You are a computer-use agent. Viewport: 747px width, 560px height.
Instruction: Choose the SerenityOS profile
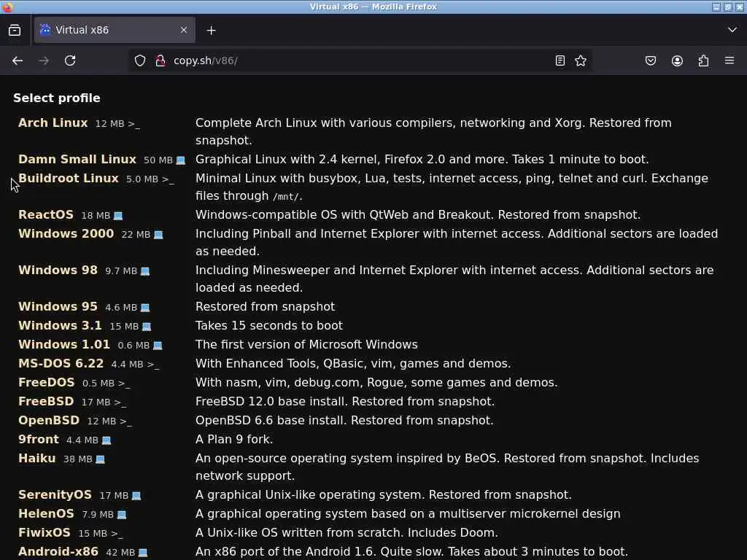[x=55, y=495]
